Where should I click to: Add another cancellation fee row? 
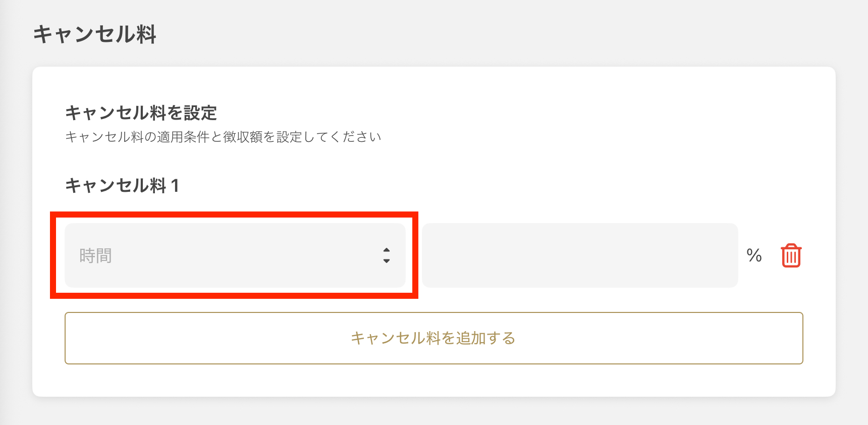click(x=433, y=338)
